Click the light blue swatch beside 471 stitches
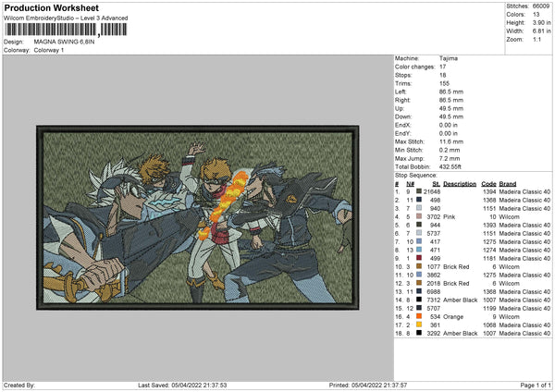Screen dimensions: 555x392 419,250
